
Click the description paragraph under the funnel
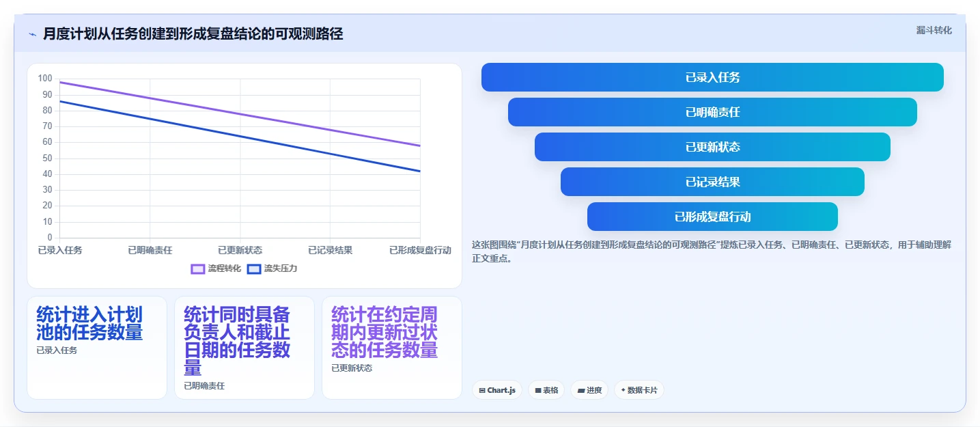click(712, 251)
